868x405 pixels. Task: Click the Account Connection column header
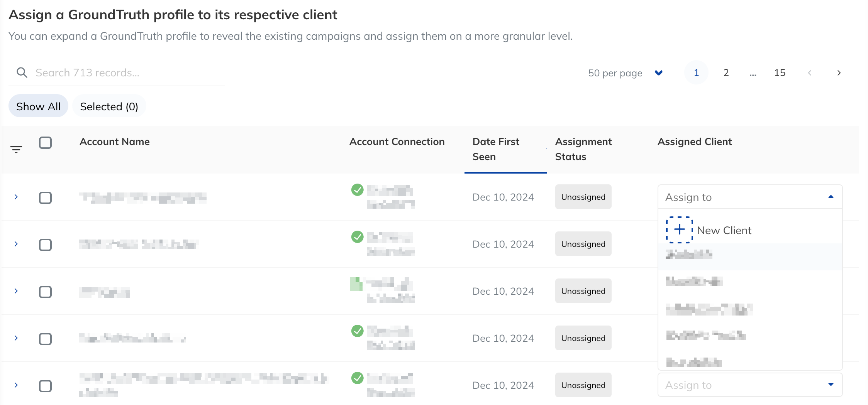point(397,142)
